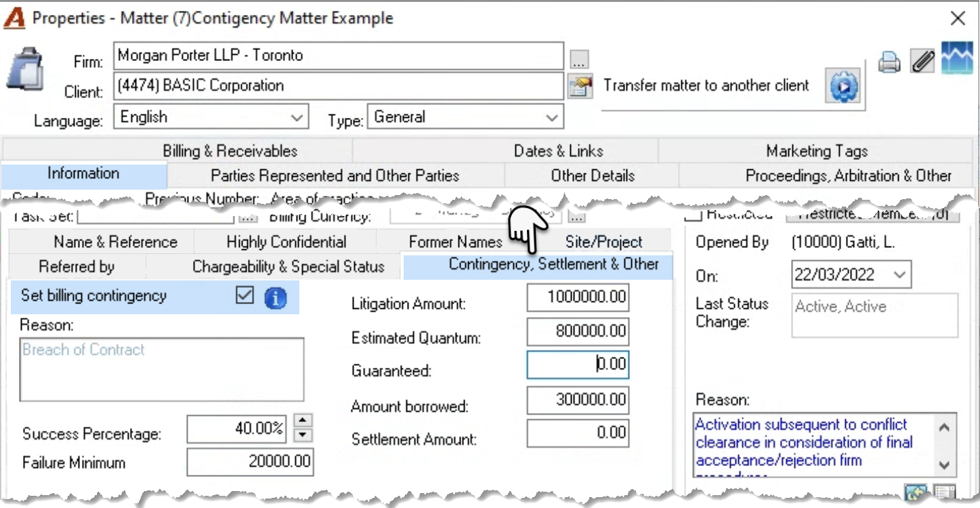Click the application logo in title bar
980x508 pixels.
pyautogui.click(x=14, y=18)
